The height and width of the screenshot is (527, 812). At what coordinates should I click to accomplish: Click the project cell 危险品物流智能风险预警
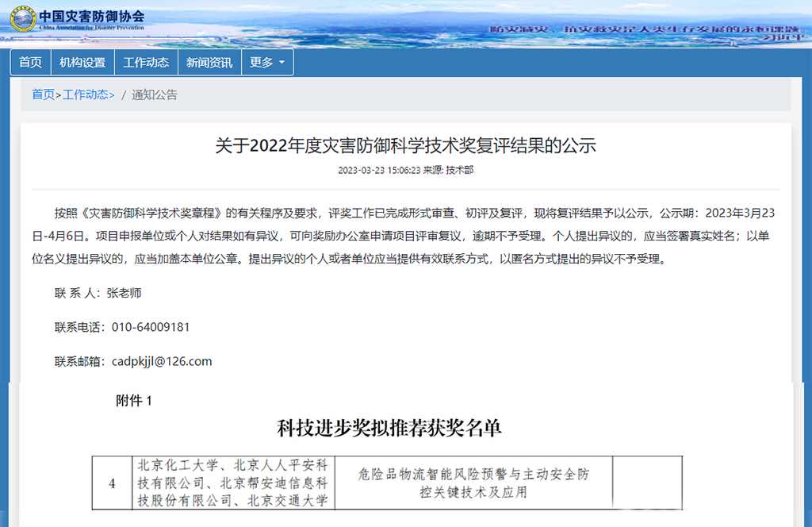coord(473,483)
